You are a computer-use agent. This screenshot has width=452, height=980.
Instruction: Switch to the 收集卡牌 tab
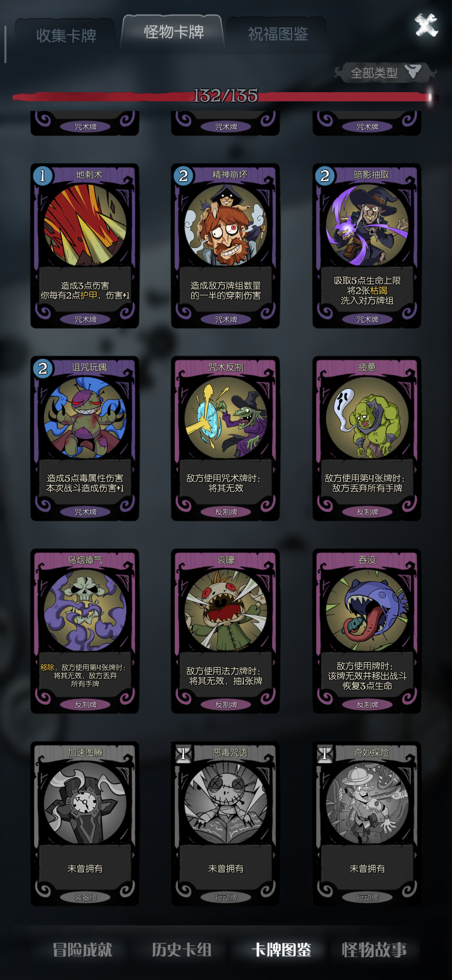(x=66, y=36)
